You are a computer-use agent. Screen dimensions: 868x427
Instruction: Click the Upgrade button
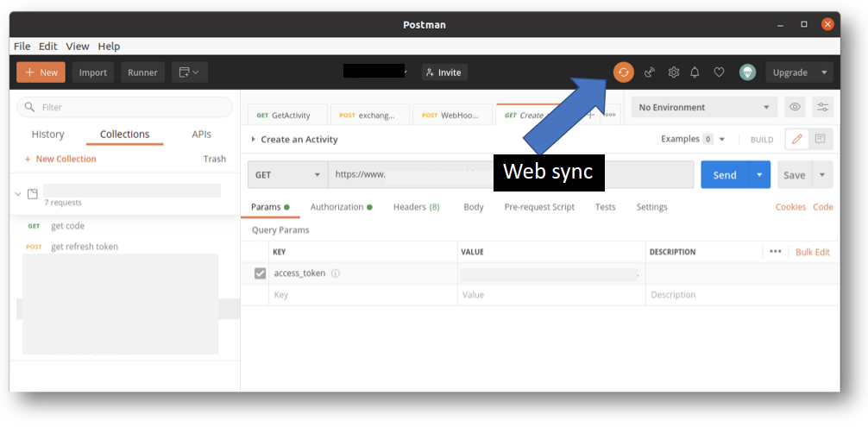click(x=790, y=72)
